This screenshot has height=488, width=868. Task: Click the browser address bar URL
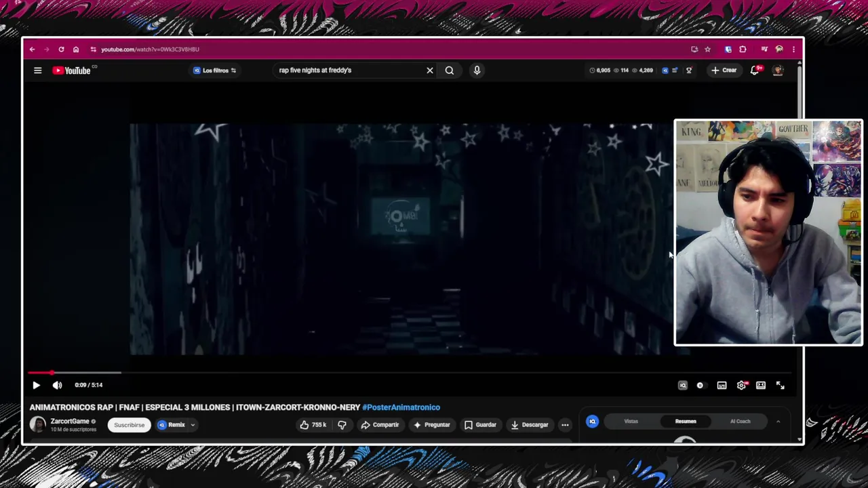150,49
